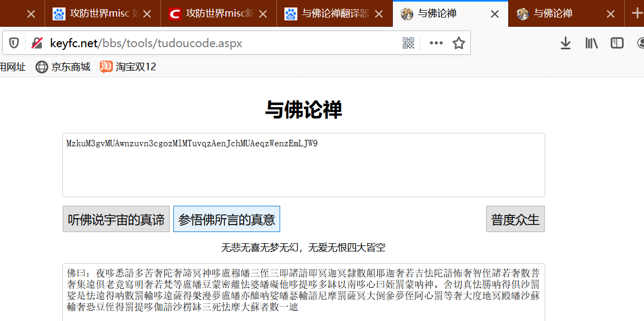Click the 普度众生 button

515,219
